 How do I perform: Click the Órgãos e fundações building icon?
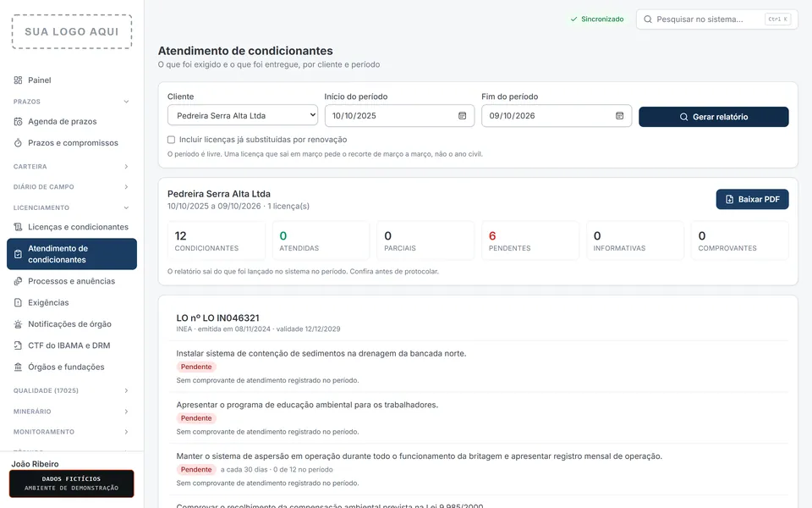click(x=18, y=367)
